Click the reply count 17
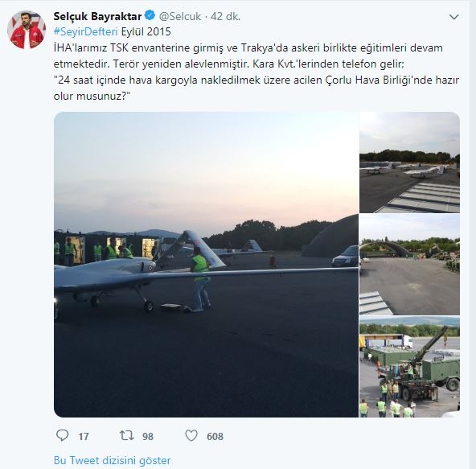The image size is (476, 469). point(84,437)
